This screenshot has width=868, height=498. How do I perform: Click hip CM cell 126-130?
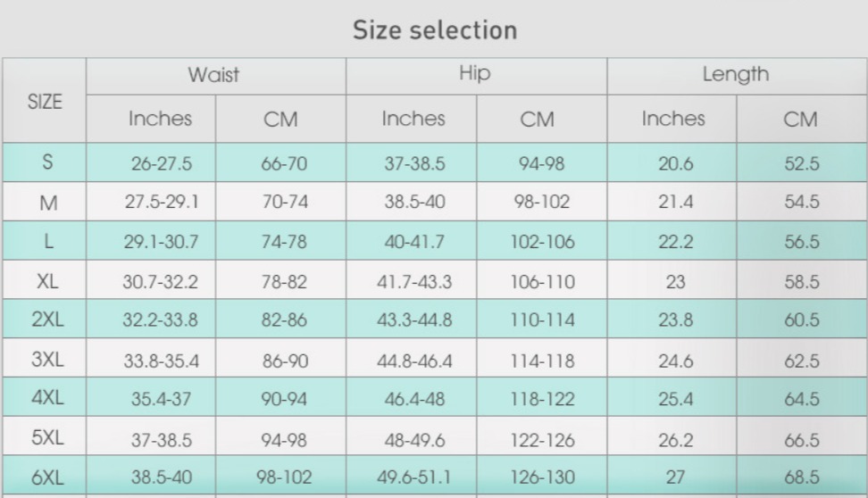543,477
